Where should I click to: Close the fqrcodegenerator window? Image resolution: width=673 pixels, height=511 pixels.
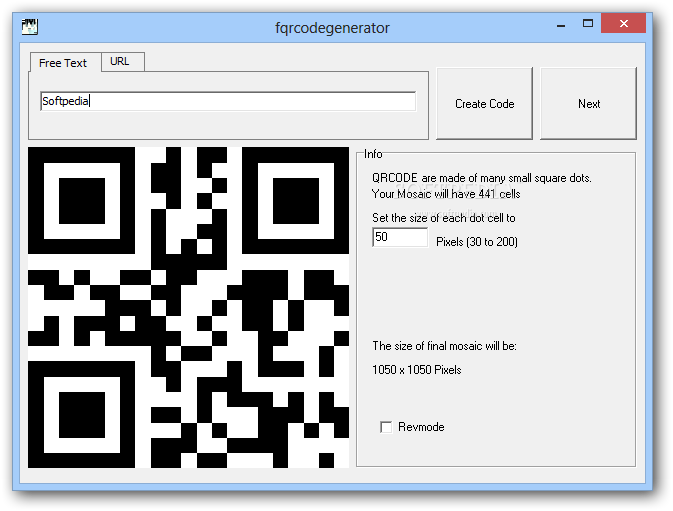624,24
